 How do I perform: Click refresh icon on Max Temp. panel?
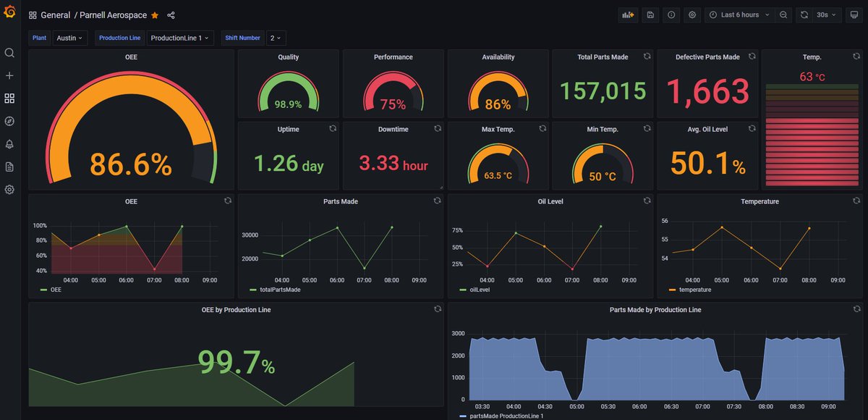coord(542,128)
